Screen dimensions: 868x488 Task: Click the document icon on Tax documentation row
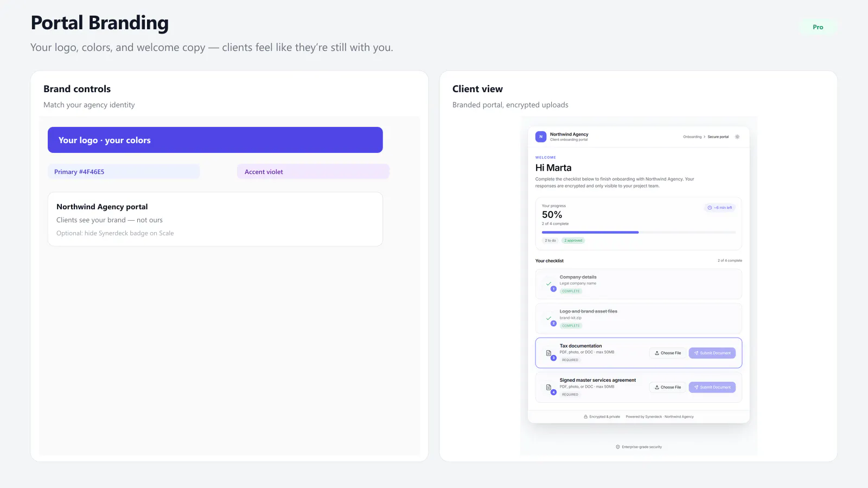[548, 353]
